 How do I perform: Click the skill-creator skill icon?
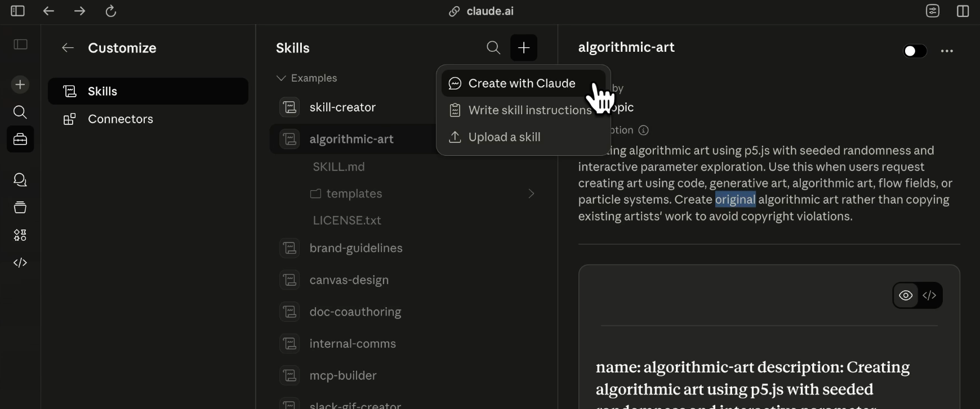click(x=289, y=107)
